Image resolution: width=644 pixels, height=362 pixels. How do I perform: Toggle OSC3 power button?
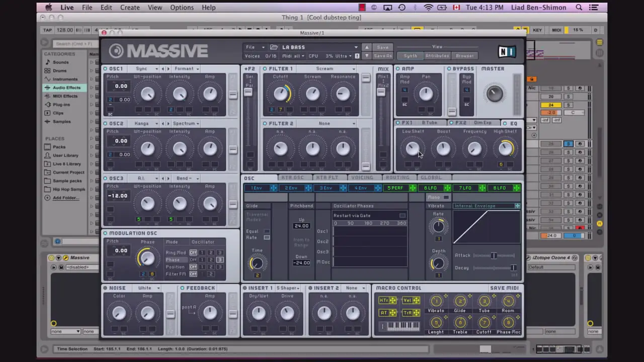[106, 178]
